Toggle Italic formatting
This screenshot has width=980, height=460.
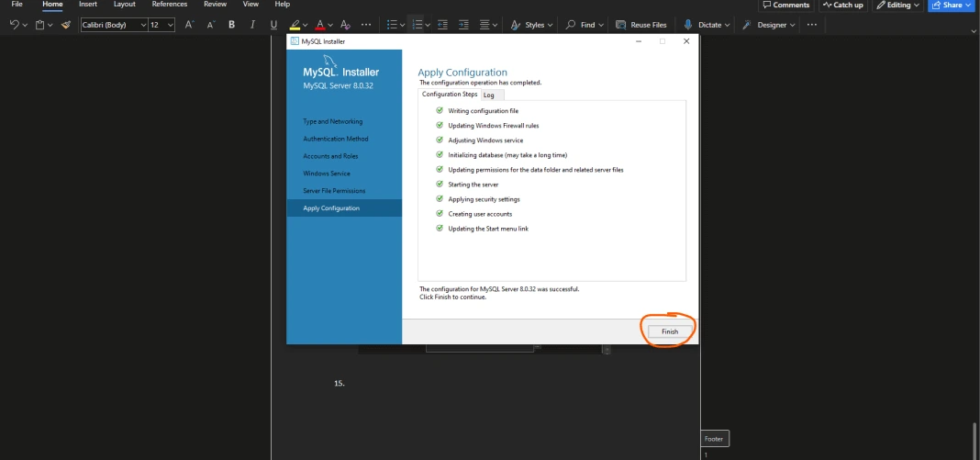252,25
